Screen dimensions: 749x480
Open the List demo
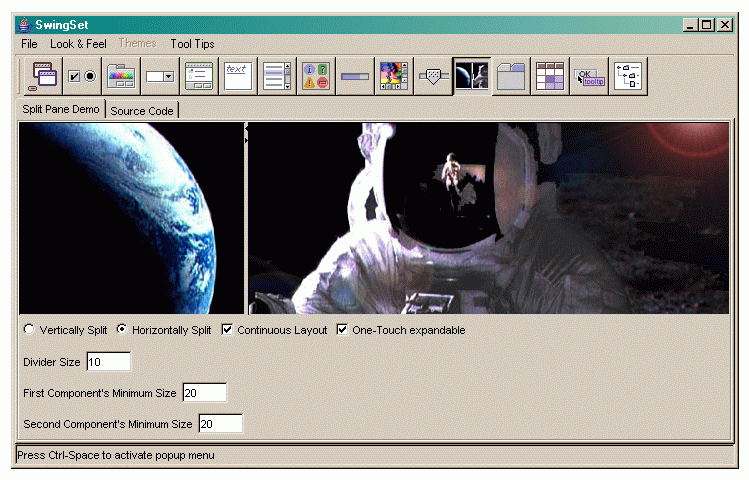tap(277, 76)
